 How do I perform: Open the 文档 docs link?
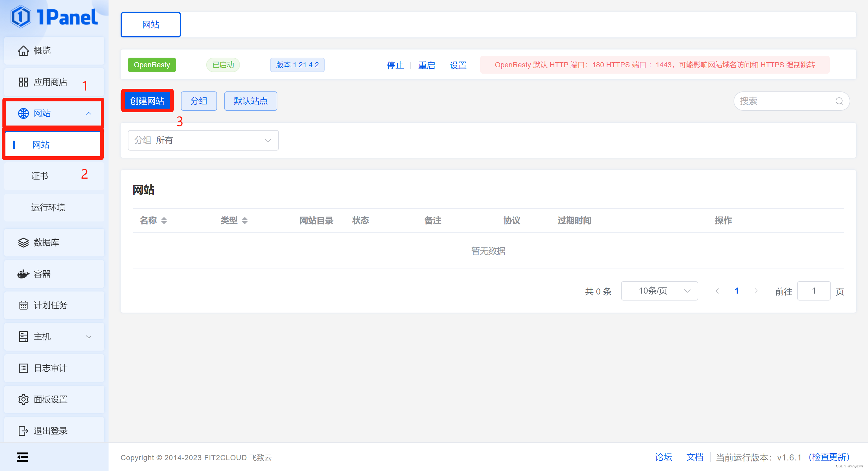[x=695, y=457]
